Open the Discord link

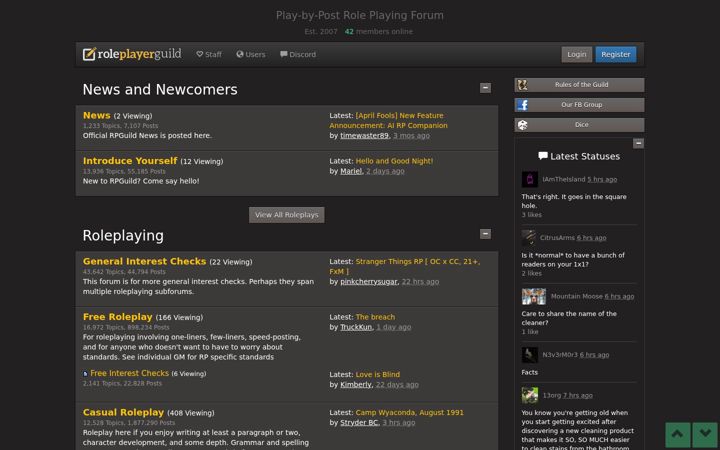click(x=298, y=54)
